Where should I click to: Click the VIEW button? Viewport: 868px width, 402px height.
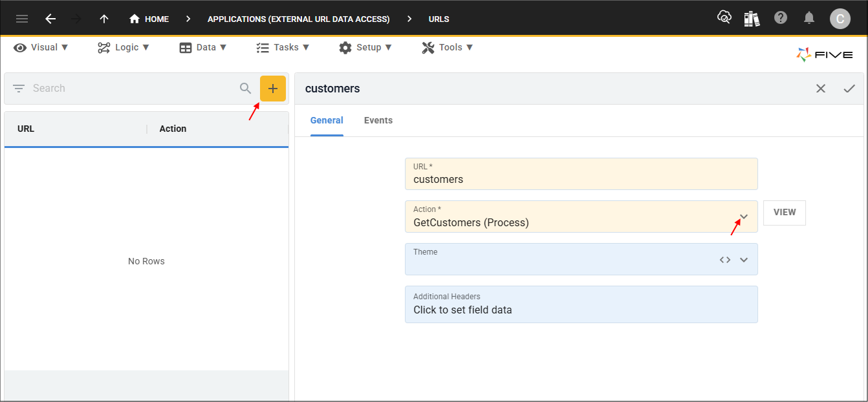pos(785,213)
